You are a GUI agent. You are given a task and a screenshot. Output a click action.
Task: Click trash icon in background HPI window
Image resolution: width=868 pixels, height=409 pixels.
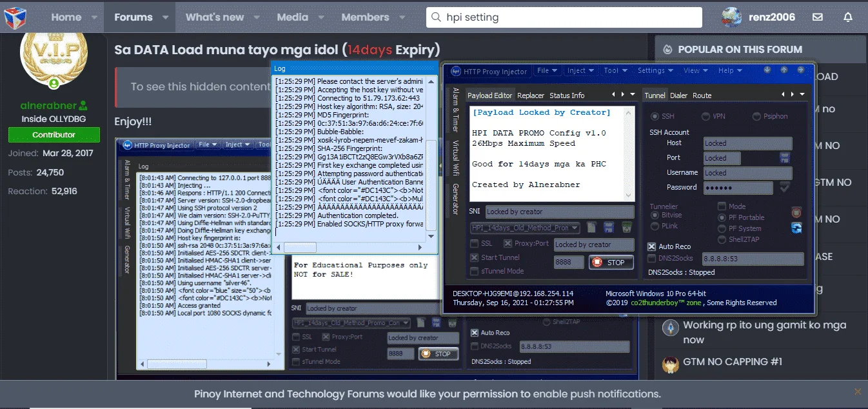(453, 323)
